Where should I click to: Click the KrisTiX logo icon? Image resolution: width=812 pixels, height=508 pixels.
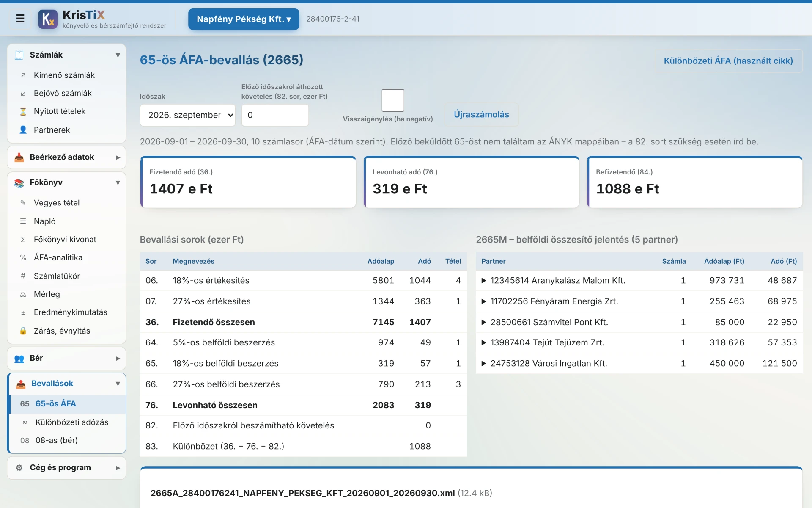click(x=48, y=19)
